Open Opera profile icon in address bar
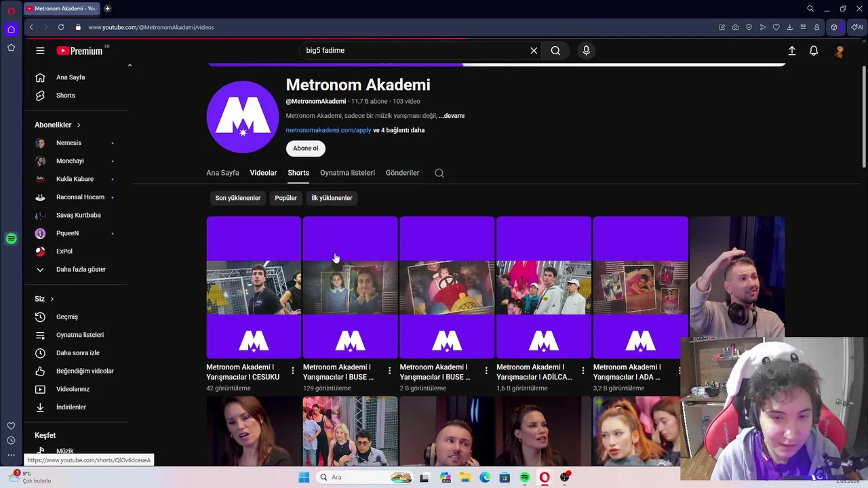The height and width of the screenshot is (488, 868). 817,27
